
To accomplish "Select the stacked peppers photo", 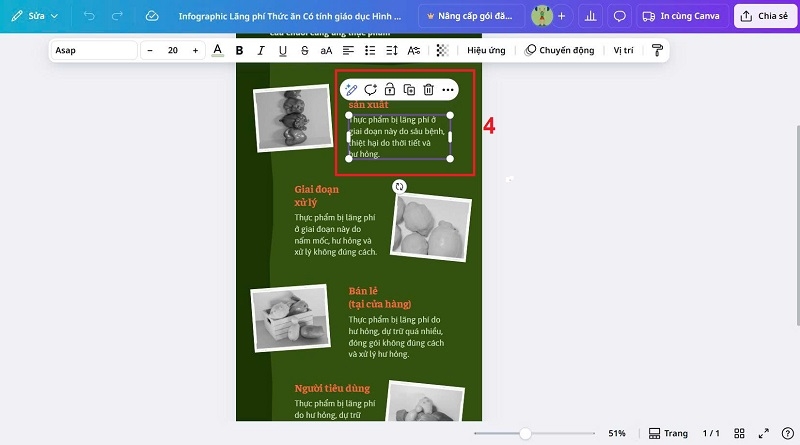I will 293,118.
